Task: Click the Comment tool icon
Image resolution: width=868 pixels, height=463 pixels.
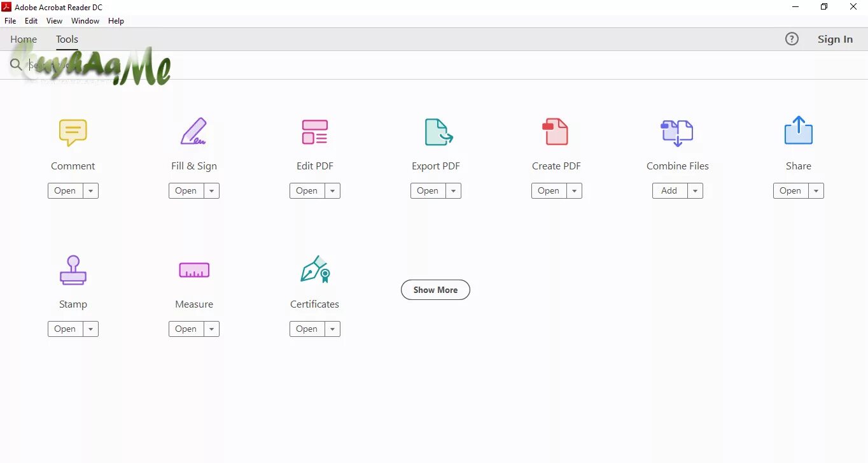Action: tap(73, 132)
